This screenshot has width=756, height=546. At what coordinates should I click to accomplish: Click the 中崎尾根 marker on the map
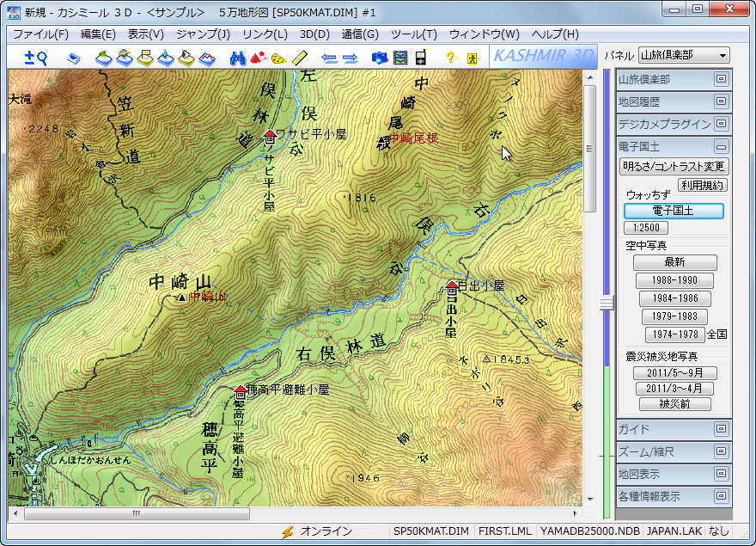pyautogui.click(x=383, y=142)
